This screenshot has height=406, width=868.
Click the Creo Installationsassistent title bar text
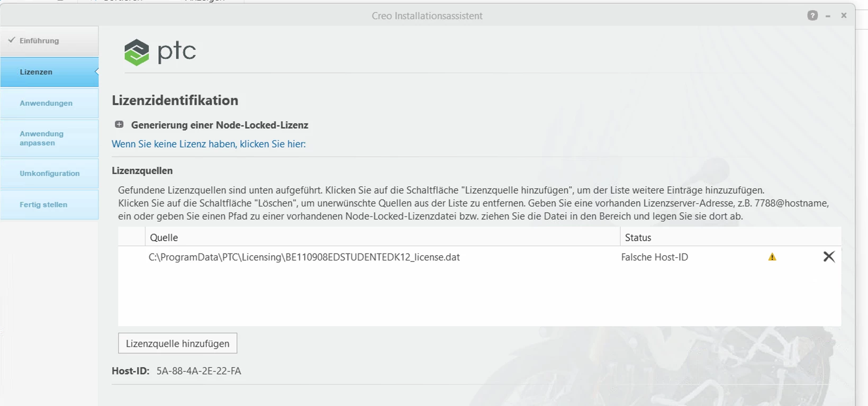tap(427, 16)
